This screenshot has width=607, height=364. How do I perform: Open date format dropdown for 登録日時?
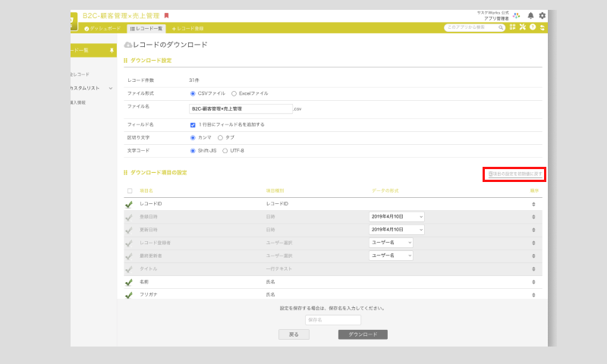tap(396, 217)
